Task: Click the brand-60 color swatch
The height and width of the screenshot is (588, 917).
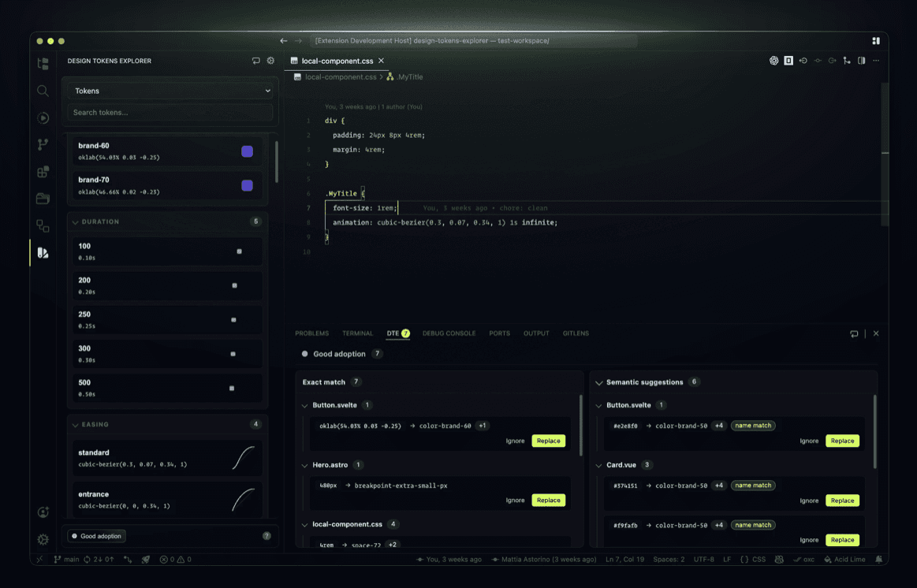Action: coord(248,151)
